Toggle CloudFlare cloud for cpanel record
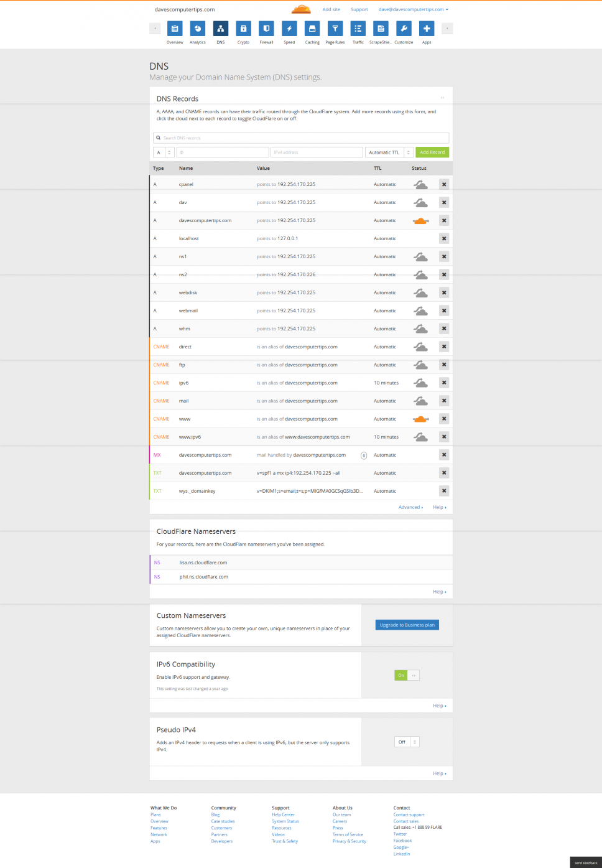The image size is (602, 868). (420, 184)
